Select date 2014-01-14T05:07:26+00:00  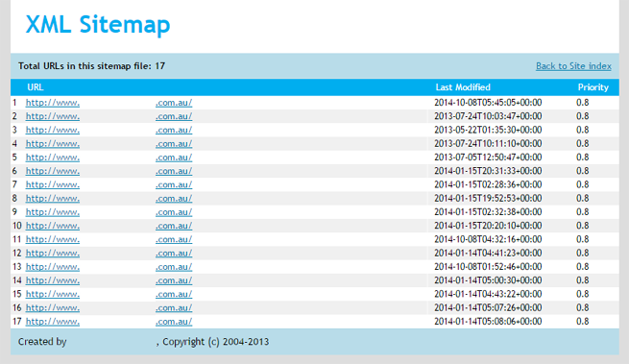coord(488,307)
